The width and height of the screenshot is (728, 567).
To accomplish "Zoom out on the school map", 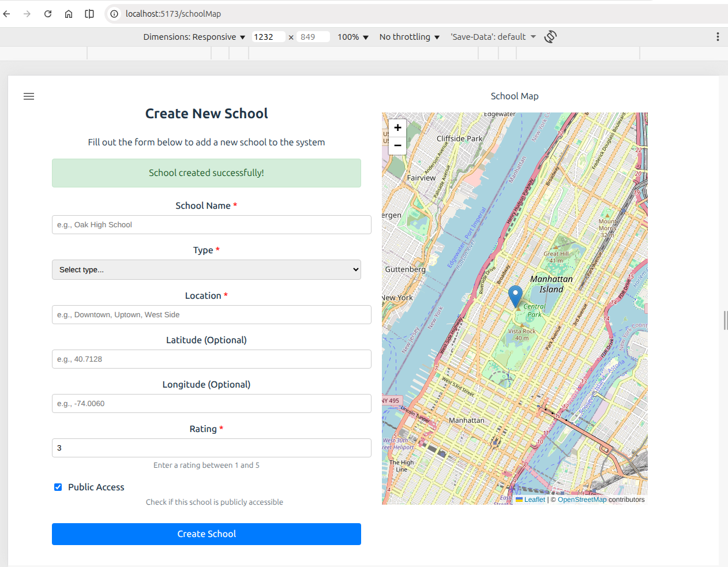I will pos(397,145).
